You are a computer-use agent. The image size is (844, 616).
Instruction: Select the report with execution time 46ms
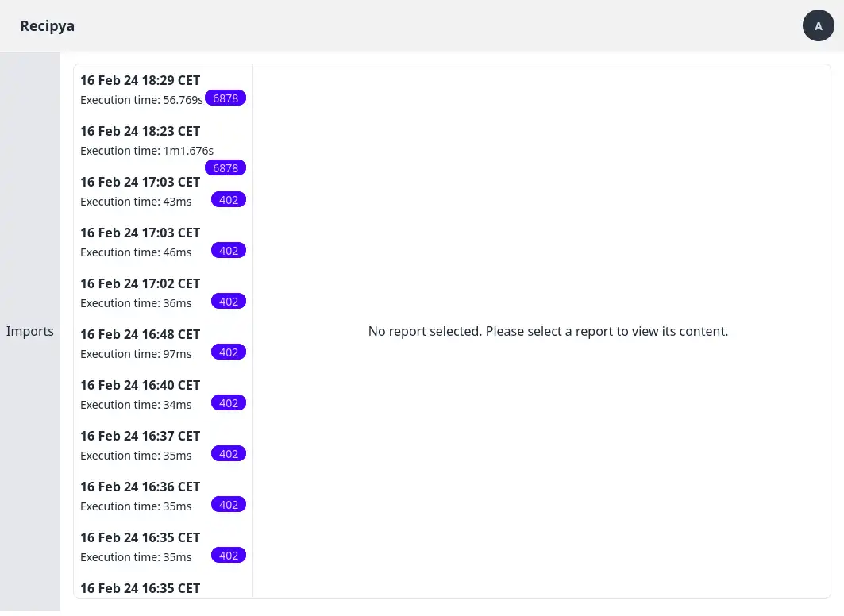click(x=163, y=243)
